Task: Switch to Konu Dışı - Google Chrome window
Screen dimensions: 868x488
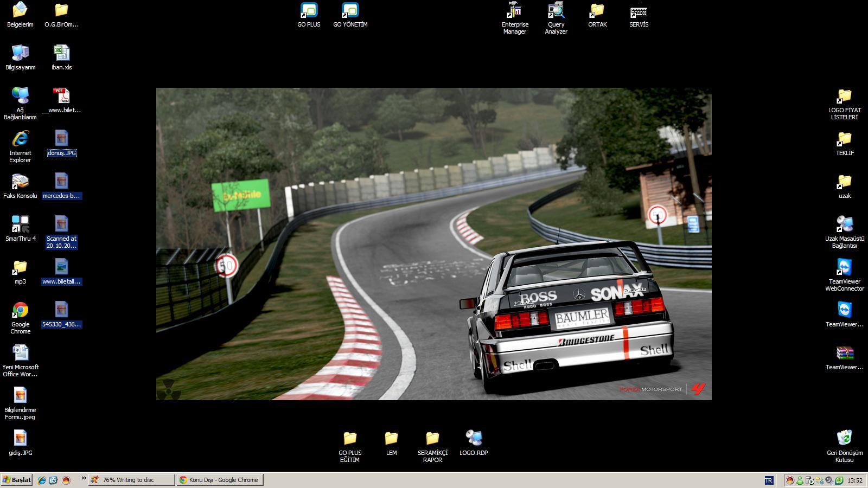Action: coord(220,480)
